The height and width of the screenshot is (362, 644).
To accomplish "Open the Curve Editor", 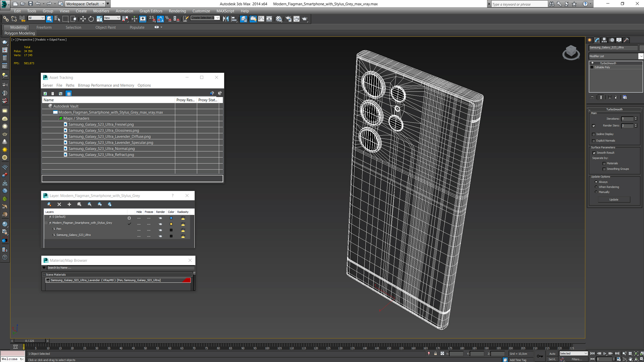I will point(261,19).
